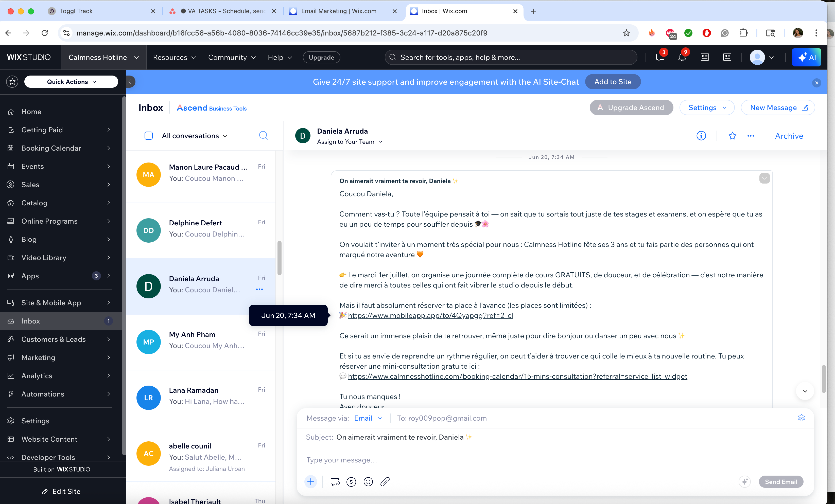Open the All conversations filter dropdown
This screenshot has width=835, height=504.
(195, 136)
